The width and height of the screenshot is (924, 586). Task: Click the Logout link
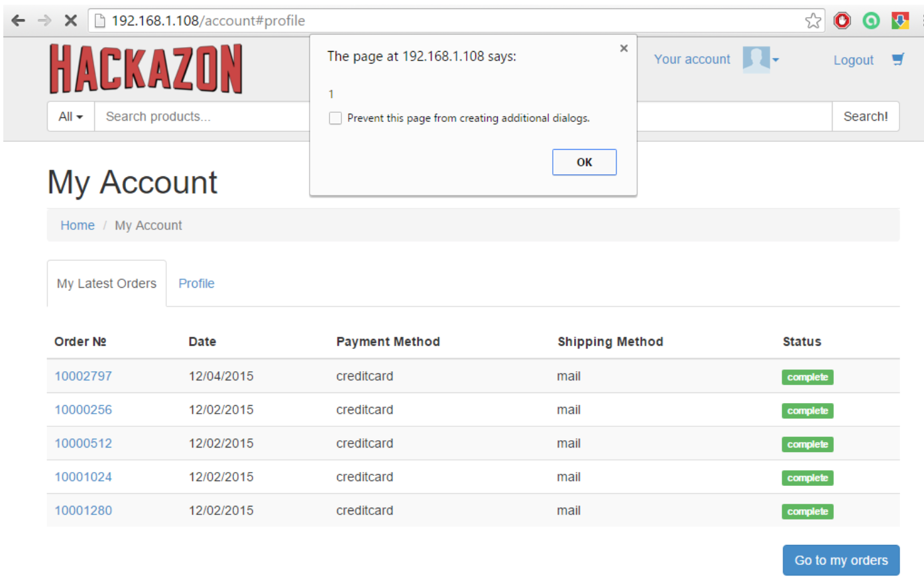tap(853, 60)
